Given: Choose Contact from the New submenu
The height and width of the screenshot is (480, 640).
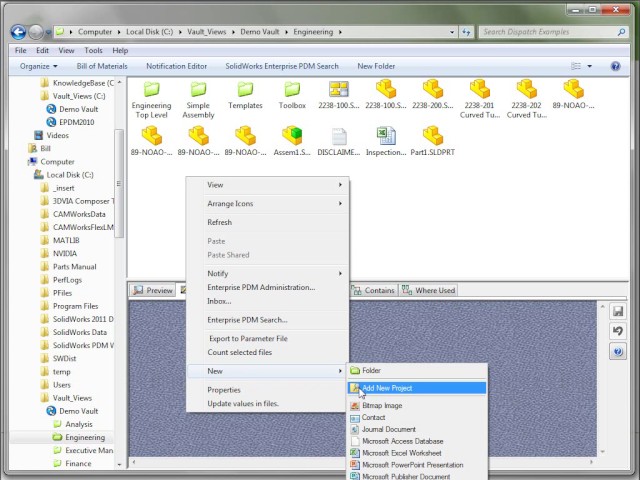Looking at the screenshot, I should tap(417, 417).
